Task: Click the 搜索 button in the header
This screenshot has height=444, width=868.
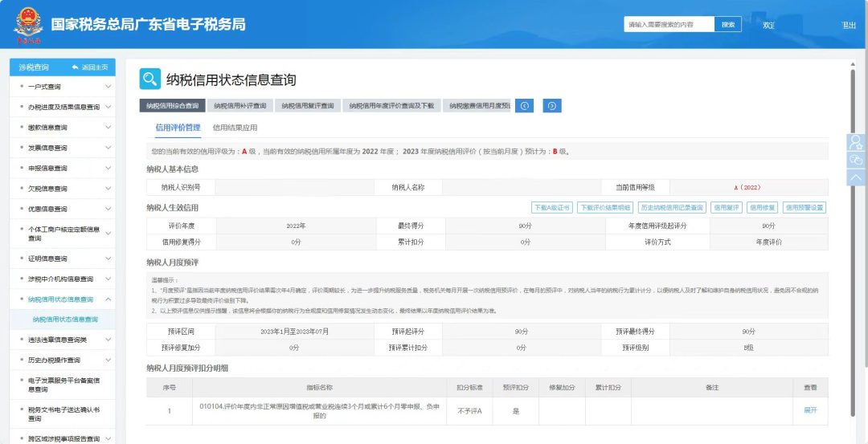Action: click(x=728, y=24)
